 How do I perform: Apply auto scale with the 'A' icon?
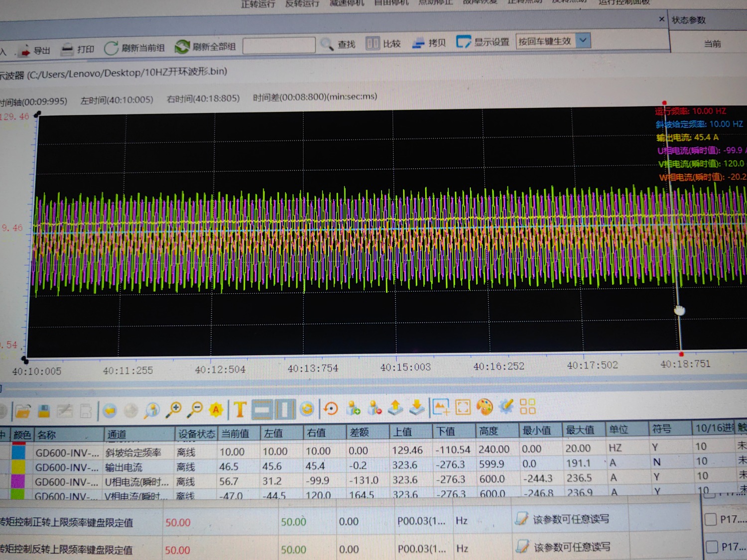[x=216, y=410]
